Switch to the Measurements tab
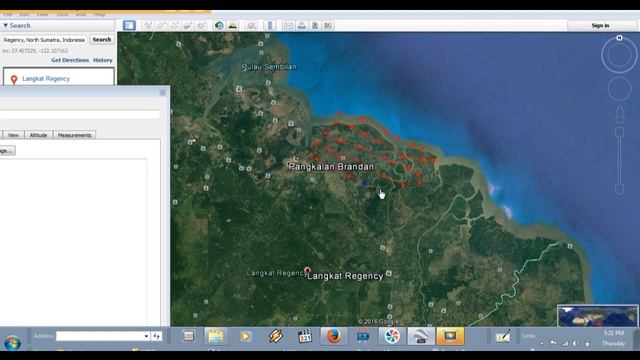 [74, 135]
